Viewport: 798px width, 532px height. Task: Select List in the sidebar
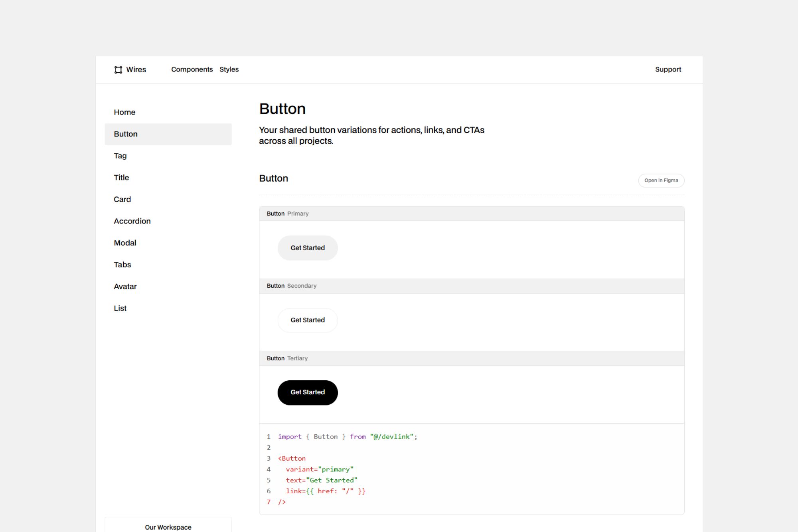click(120, 308)
